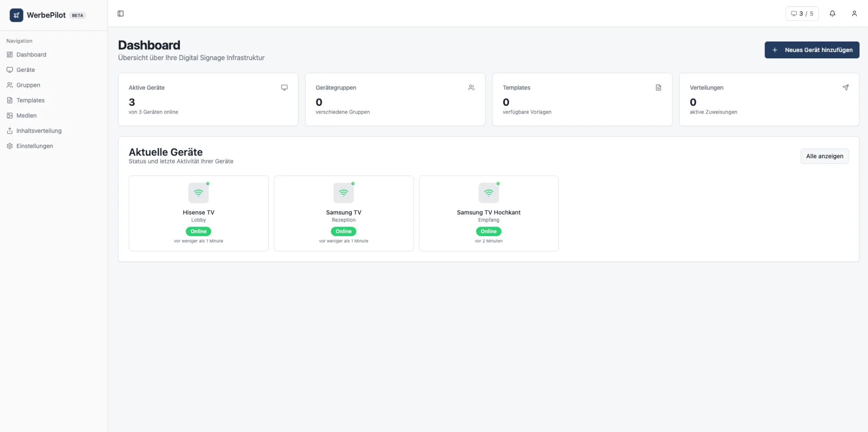Screen dimensions: 868x432
Task: Open Dashboard in the navigation
Action: (54, 55)
